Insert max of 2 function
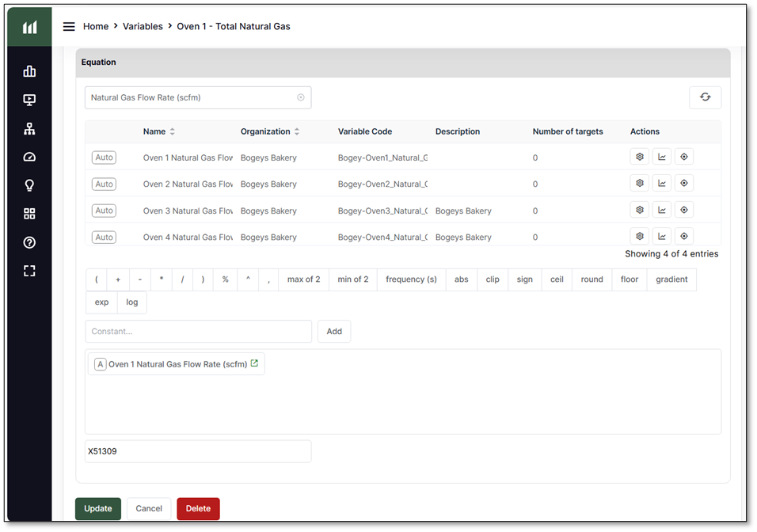This screenshot has width=757, height=532. coord(303,279)
